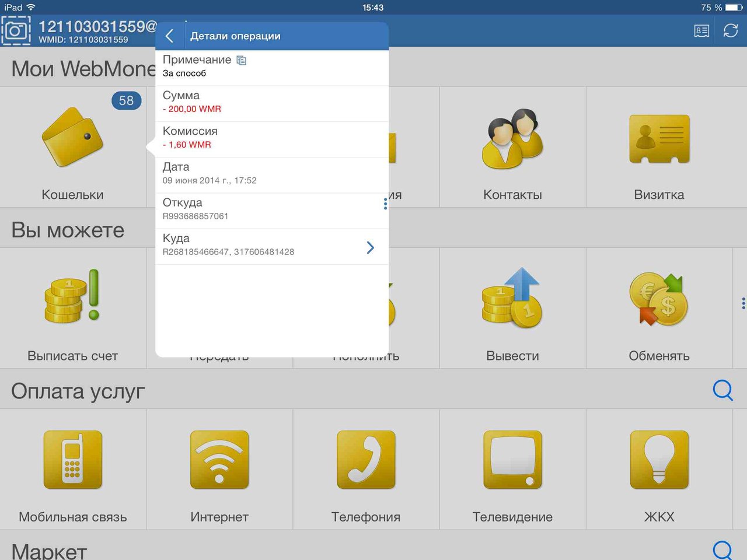Tap recipient R268185466647, 317606481428
Image resolution: width=747 pixels, height=560 pixels.
point(228,252)
